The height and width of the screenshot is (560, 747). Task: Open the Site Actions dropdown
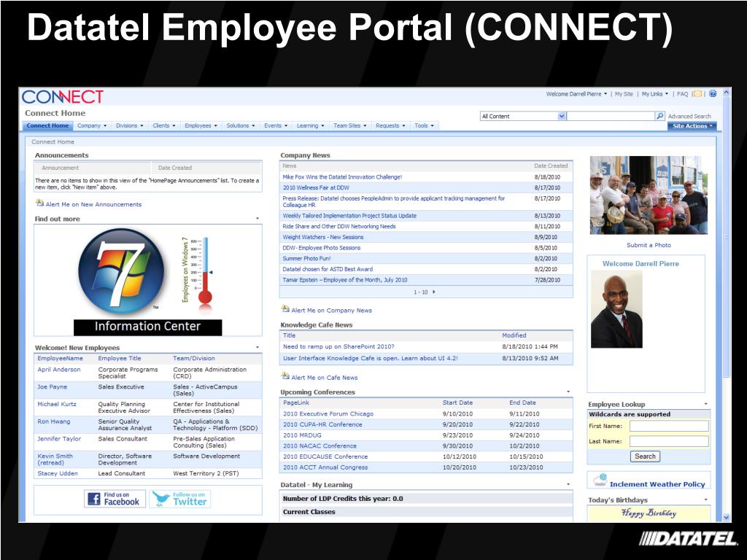pos(692,126)
